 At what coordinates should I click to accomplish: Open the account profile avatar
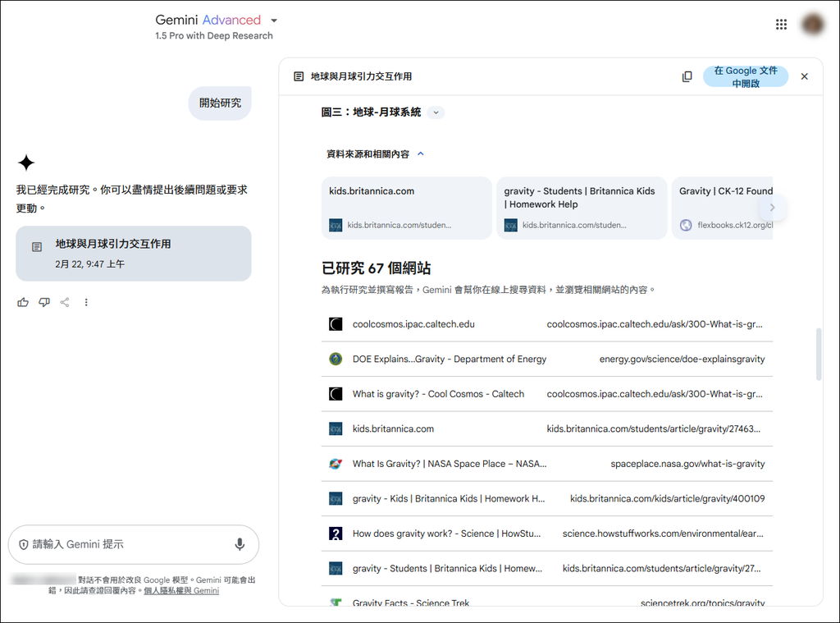point(813,24)
